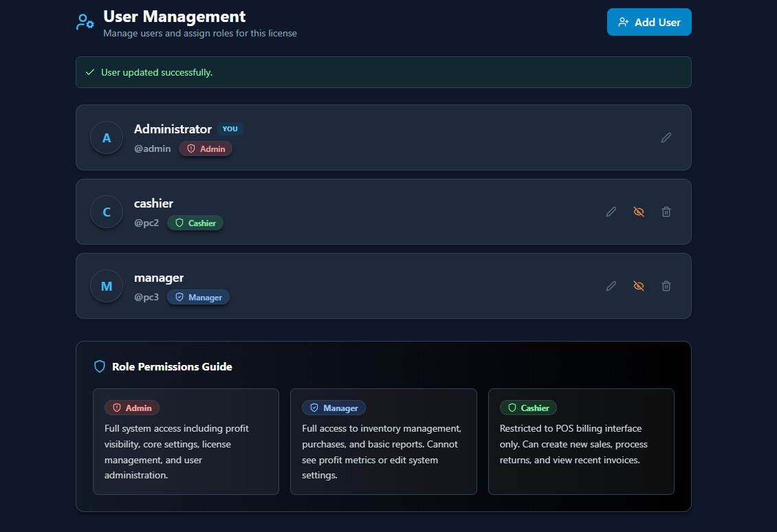Click 'User updated successfully.' message text
Viewport: 777px width, 532px height.
(157, 72)
